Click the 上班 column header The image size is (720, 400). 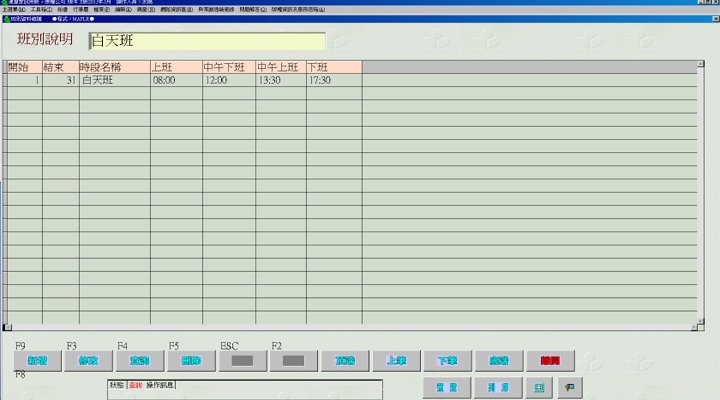175,67
